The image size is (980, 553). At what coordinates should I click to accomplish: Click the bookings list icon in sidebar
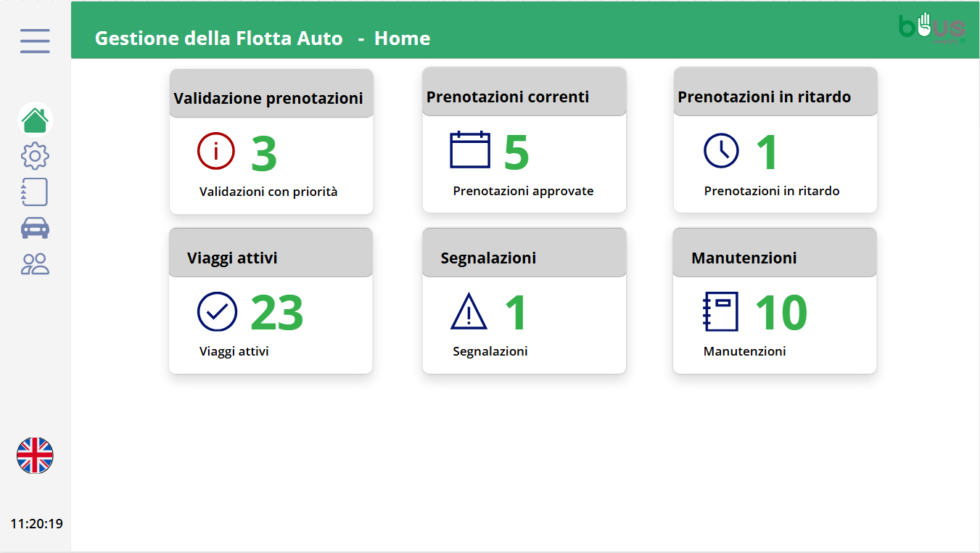pos(34,192)
